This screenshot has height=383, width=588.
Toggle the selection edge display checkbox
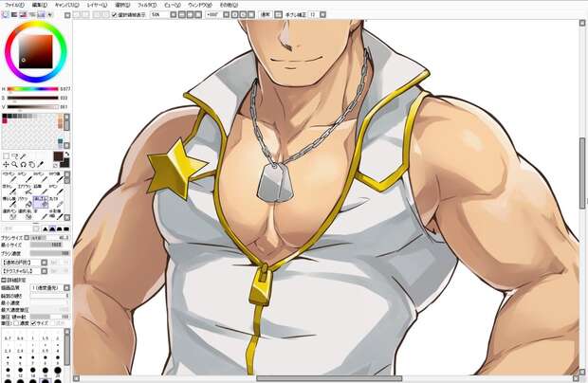(x=115, y=15)
